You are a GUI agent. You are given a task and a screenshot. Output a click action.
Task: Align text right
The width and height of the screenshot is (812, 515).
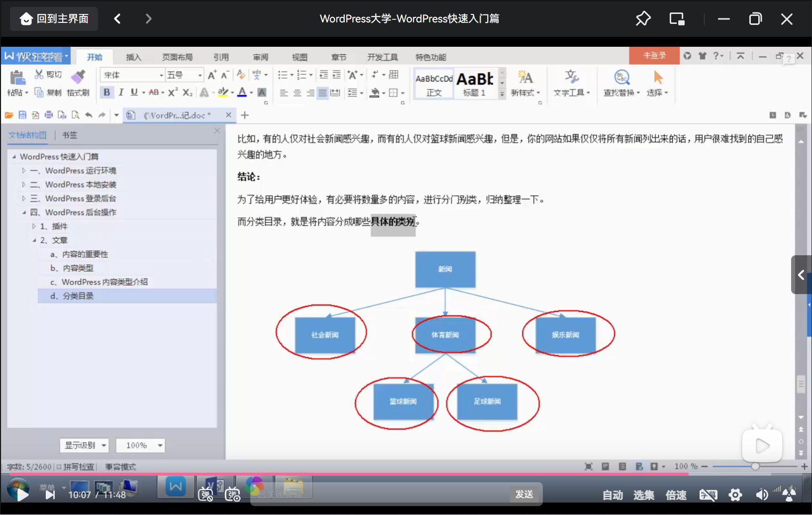click(310, 93)
